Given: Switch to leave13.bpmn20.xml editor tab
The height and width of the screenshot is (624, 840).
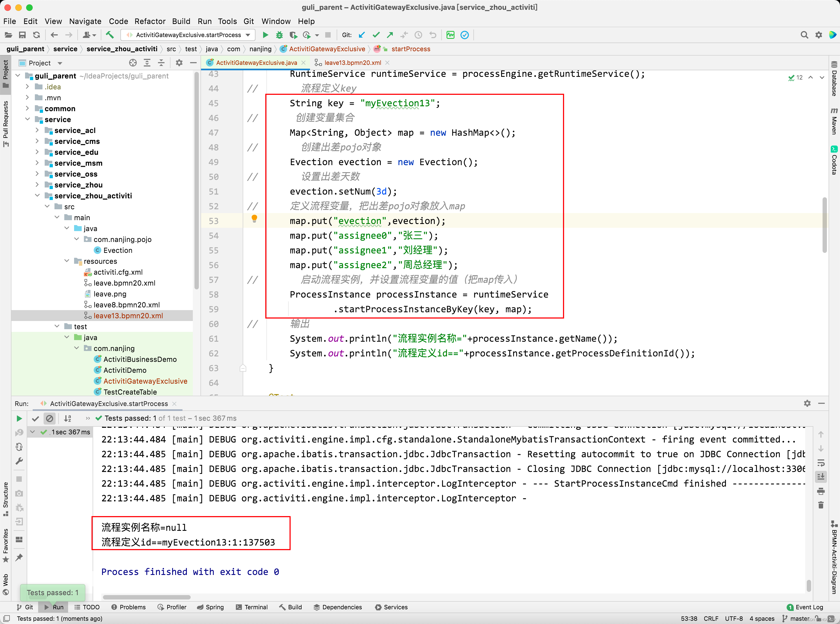Looking at the screenshot, I should (352, 63).
